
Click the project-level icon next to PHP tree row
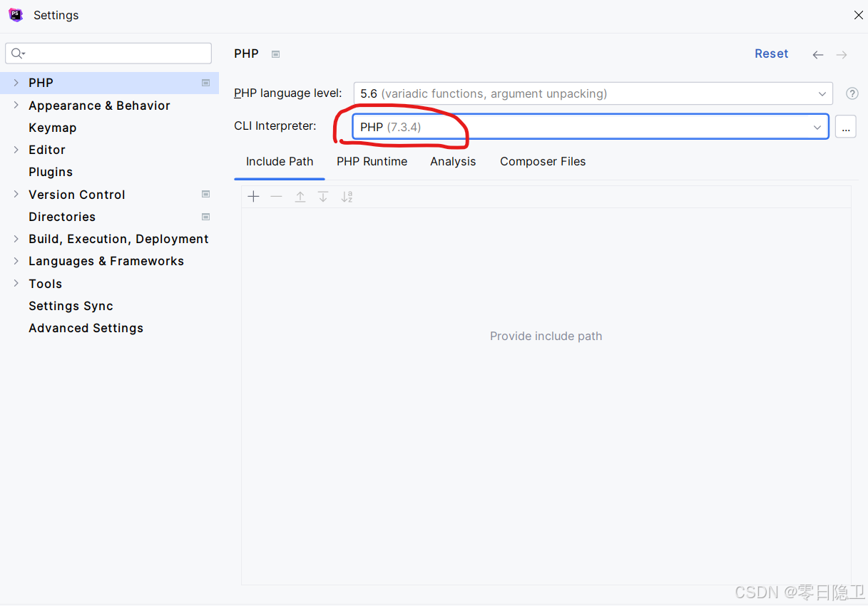click(x=205, y=83)
